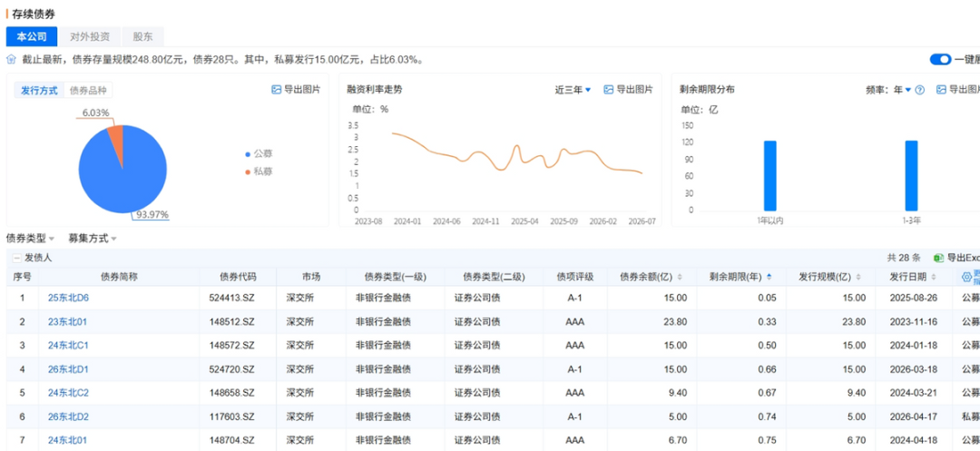The image size is (980, 451).
Task: Sort by 债券余额 column arrows
Action: click(x=680, y=277)
